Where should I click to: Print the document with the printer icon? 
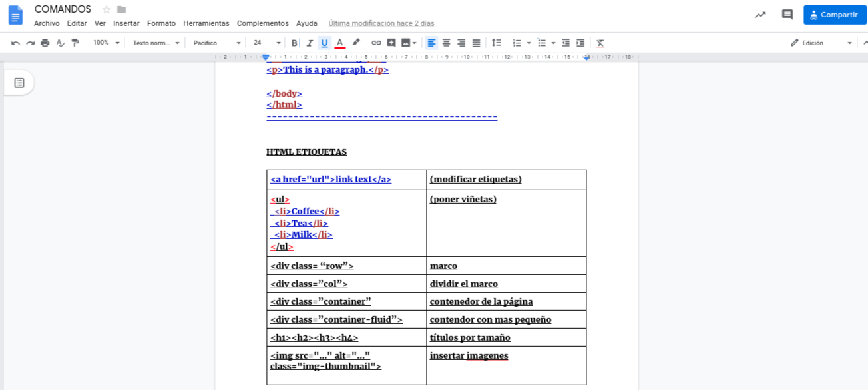[x=45, y=43]
